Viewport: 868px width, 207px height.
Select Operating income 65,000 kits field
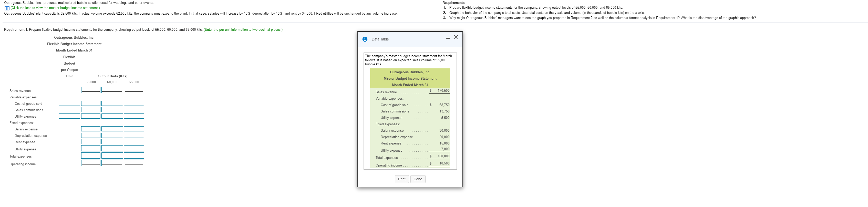pyautogui.click(x=134, y=163)
